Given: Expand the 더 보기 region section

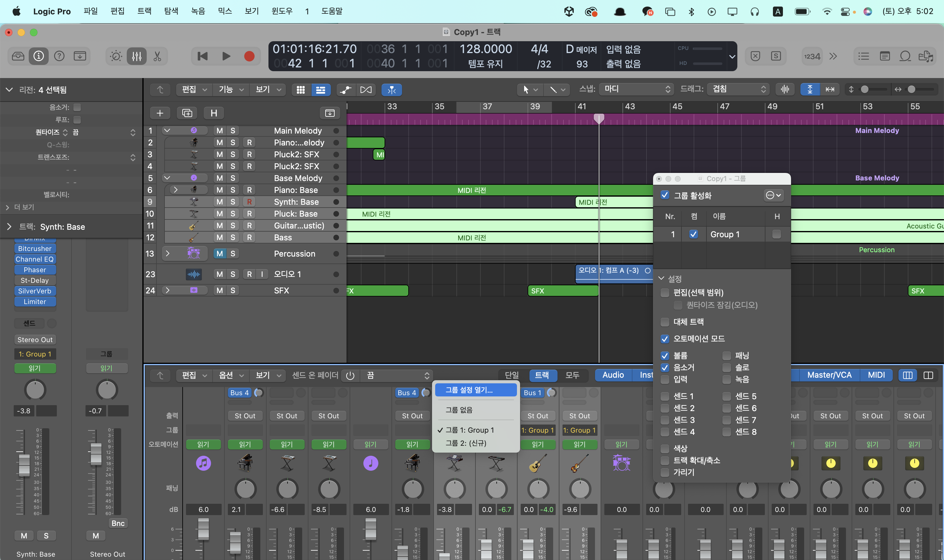Looking at the screenshot, I should click(x=7, y=207).
